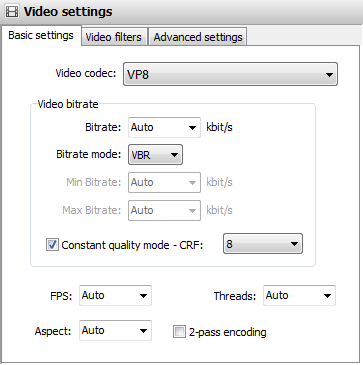Image resolution: width=363 pixels, height=365 pixels.
Task: Select the Basic settings tab
Action: [x=41, y=35]
